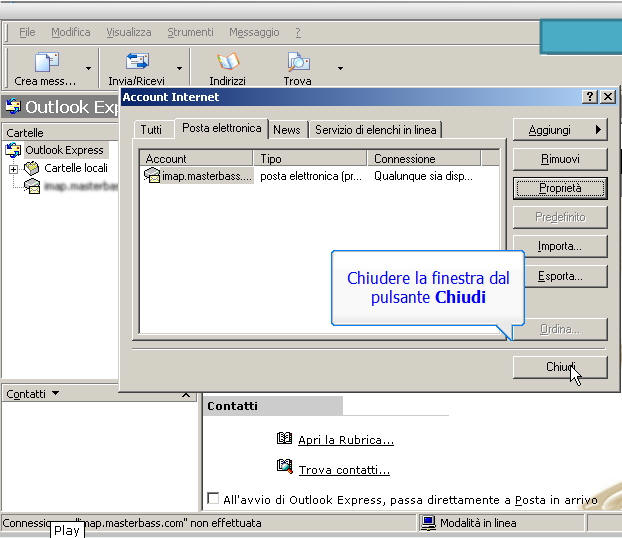The image size is (622, 538).
Task: Close the Account Internet dialog with X
Action: (608, 96)
